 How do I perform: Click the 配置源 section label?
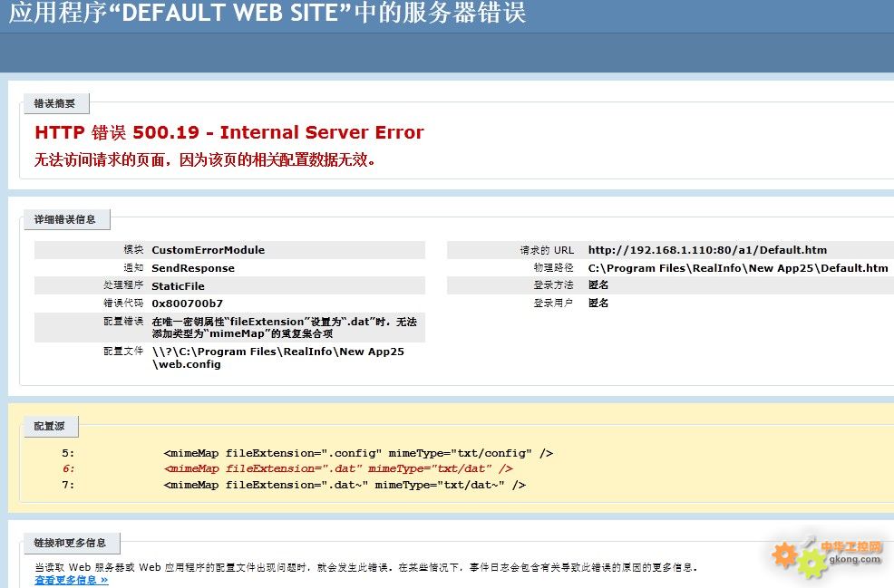pyautogui.click(x=50, y=427)
